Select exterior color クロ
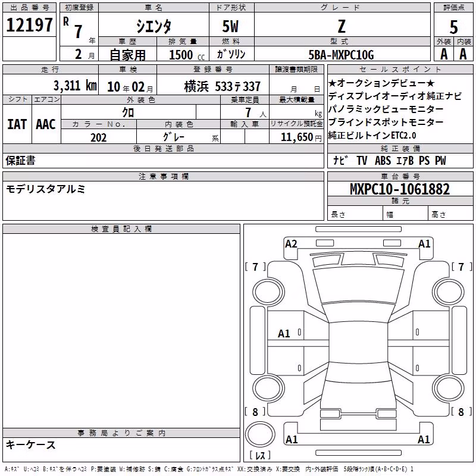 point(128,112)
